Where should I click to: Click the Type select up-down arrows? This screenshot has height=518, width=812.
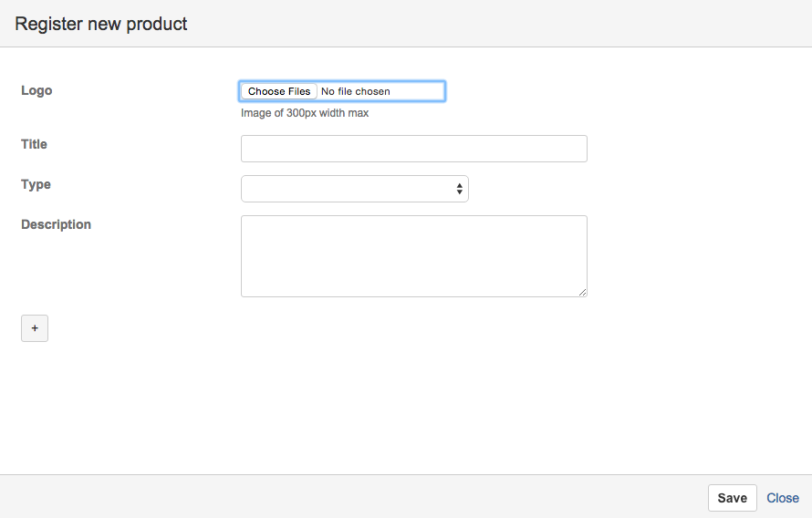click(x=459, y=189)
